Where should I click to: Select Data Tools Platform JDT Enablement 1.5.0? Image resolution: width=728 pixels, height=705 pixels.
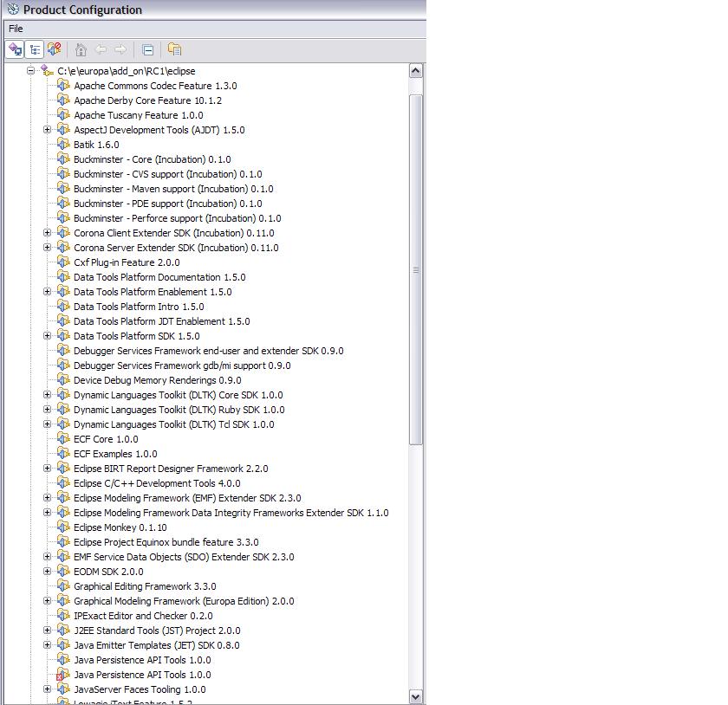[161, 321]
